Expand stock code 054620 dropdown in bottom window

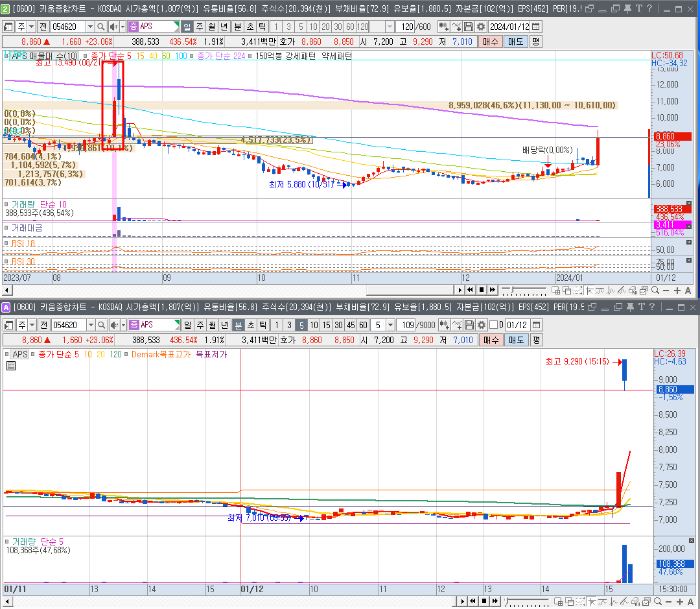(x=91, y=325)
